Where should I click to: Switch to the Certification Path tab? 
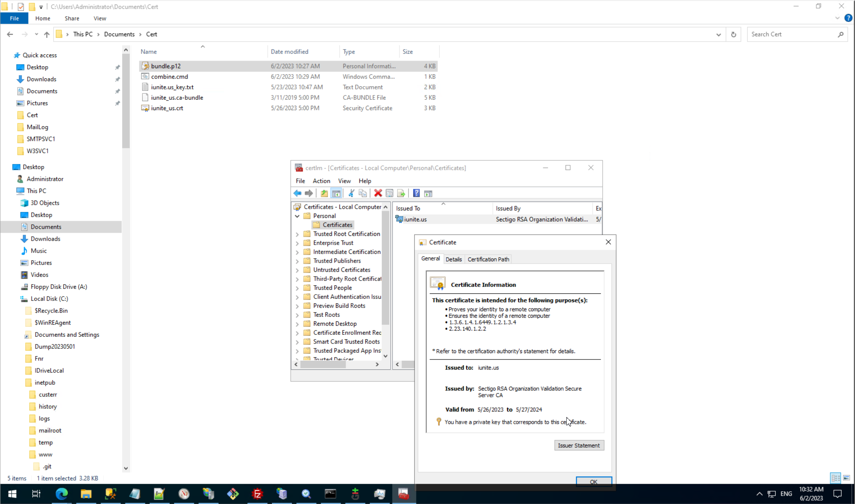click(488, 259)
